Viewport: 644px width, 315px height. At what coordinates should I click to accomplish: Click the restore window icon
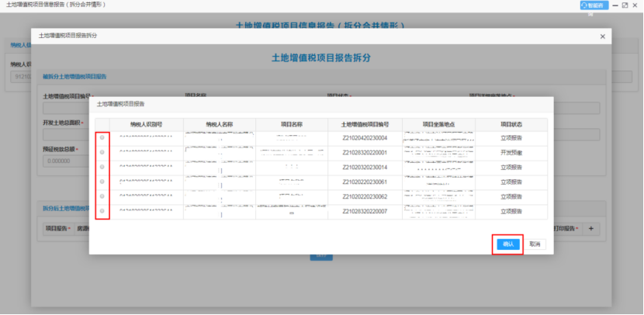tap(625, 5)
